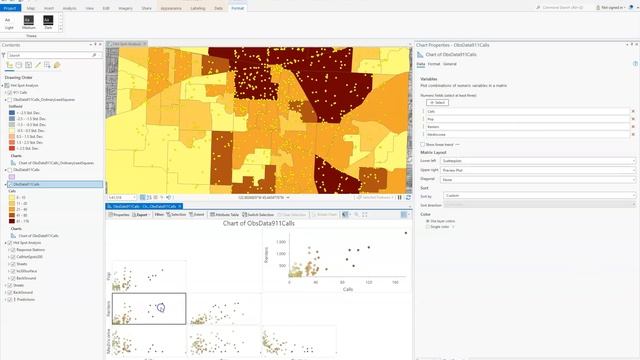
Task: Click the full extent icon in chart toolbar
Action: tap(365, 215)
